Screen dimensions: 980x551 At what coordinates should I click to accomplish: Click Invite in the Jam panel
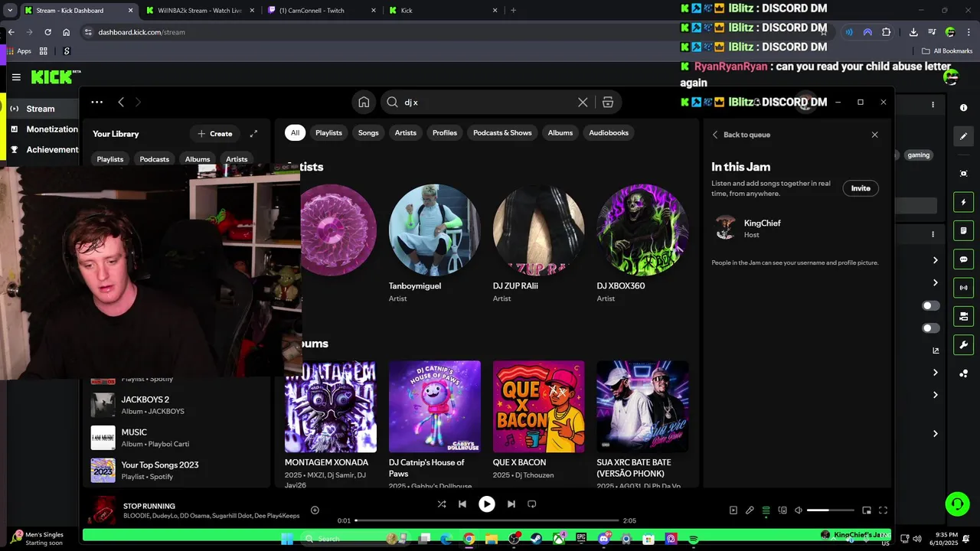861,188
